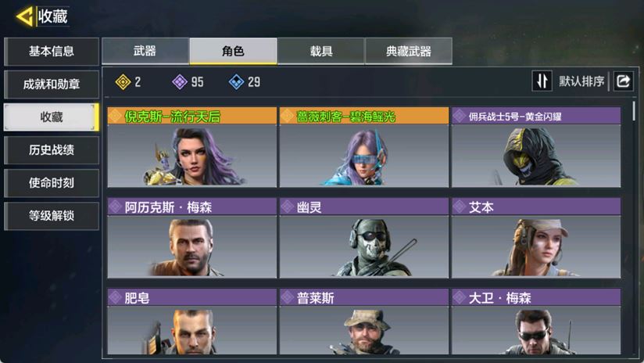The width and height of the screenshot is (644, 363).
Task: Switch to the 载具 tab
Action: click(320, 51)
